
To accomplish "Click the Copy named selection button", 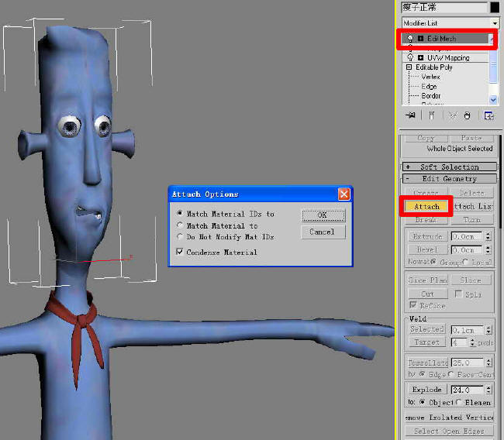I will click(426, 138).
